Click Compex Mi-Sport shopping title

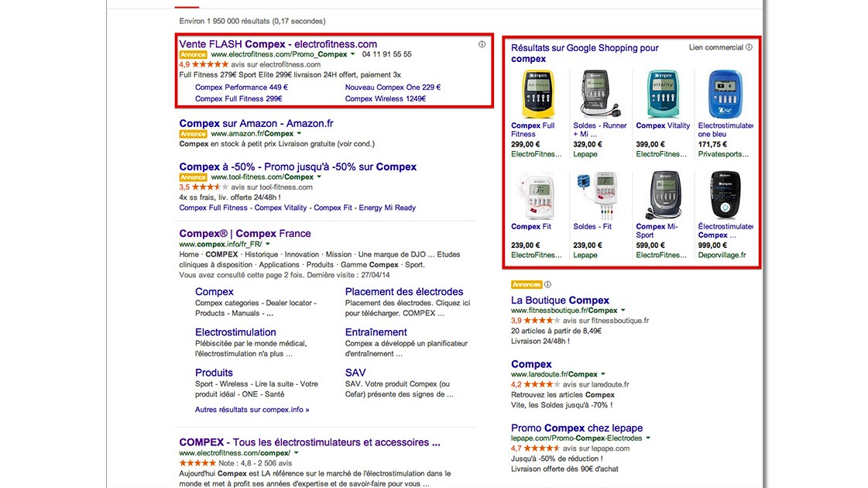click(x=657, y=230)
